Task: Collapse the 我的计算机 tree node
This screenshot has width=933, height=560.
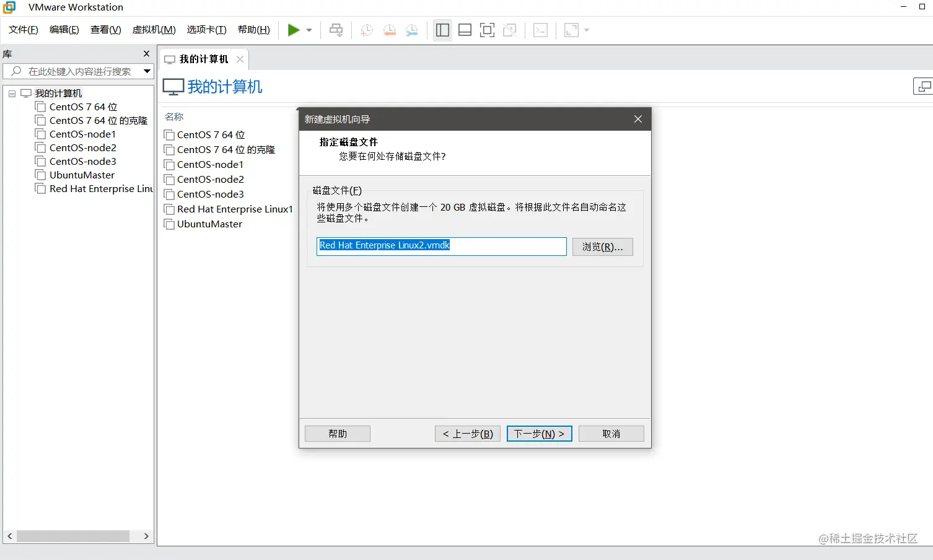Action: [x=12, y=94]
